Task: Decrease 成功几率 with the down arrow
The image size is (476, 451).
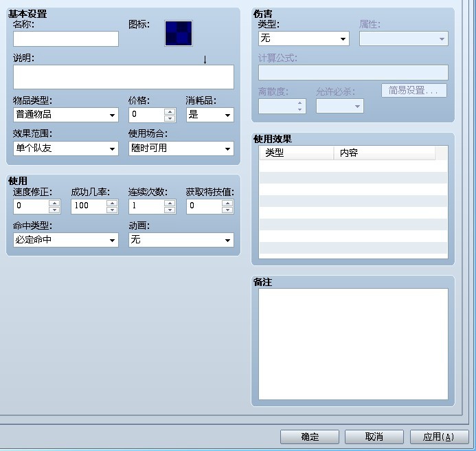Action: click(112, 210)
